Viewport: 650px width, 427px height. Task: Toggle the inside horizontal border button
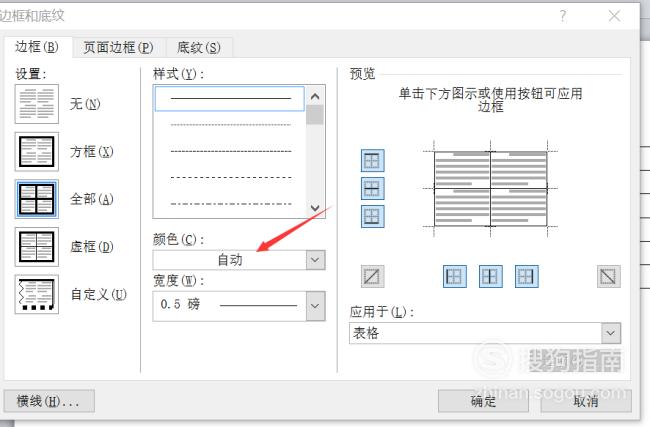[372, 189]
